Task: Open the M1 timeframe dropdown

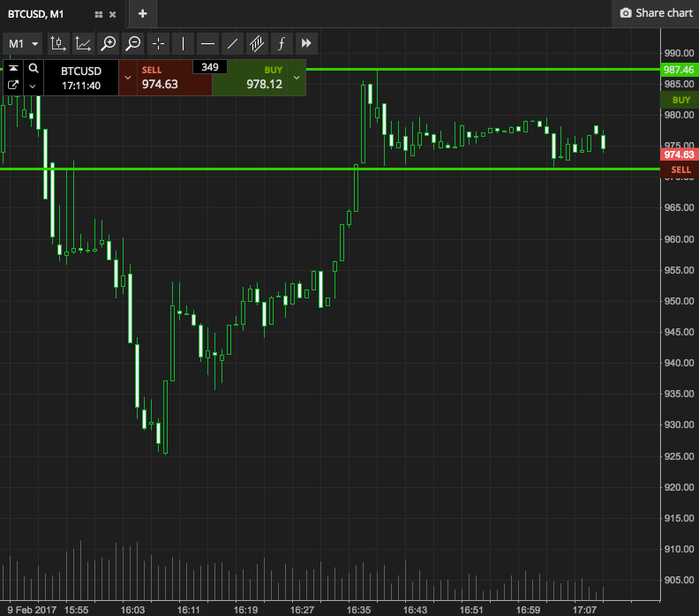Action: 24,43
